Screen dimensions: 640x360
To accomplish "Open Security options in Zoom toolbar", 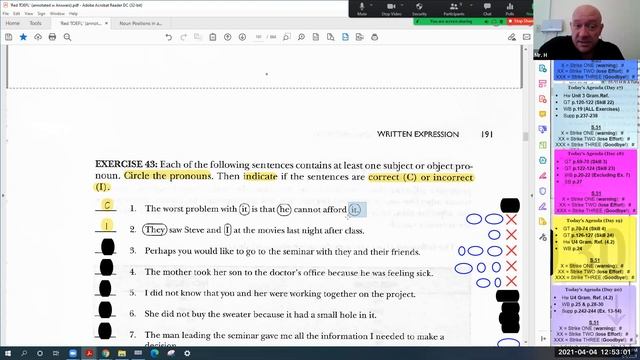I will coord(419,9).
